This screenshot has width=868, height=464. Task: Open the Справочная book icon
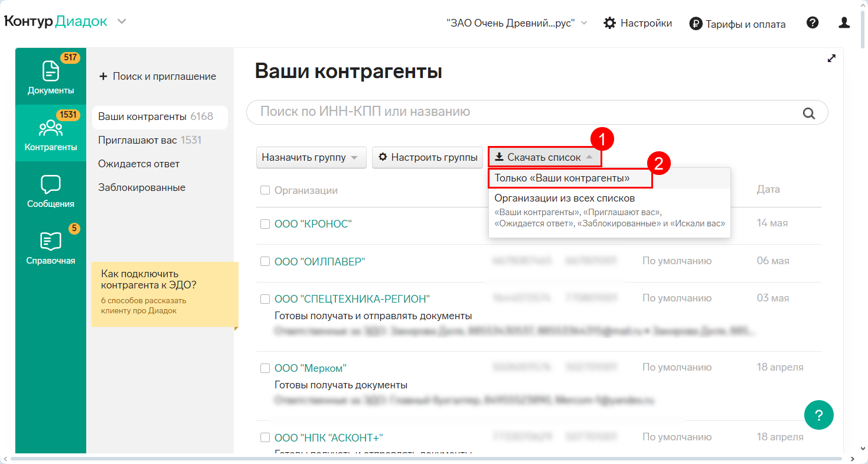click(51, 241)
